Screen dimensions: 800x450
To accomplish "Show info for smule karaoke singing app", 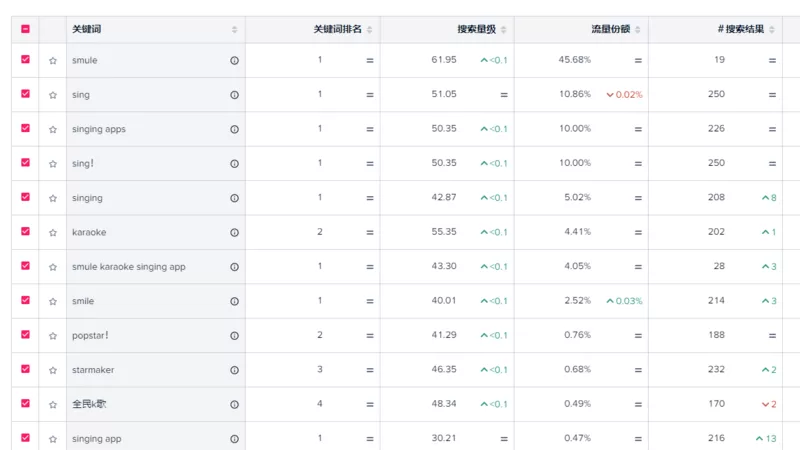I will pos(234,267).
